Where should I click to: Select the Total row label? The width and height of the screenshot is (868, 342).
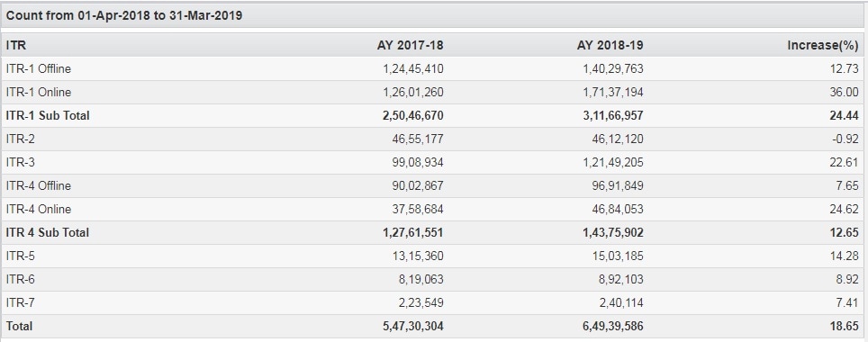[20, 326]
